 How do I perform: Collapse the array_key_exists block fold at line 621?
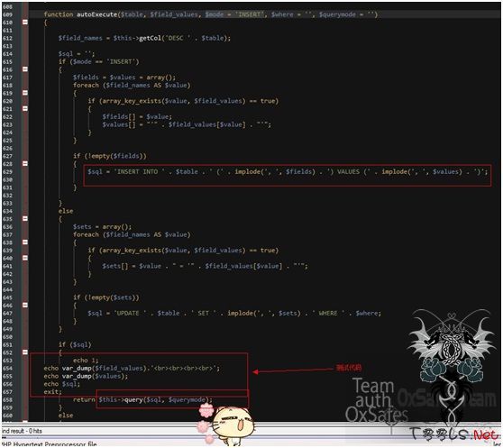pos(25,109)
